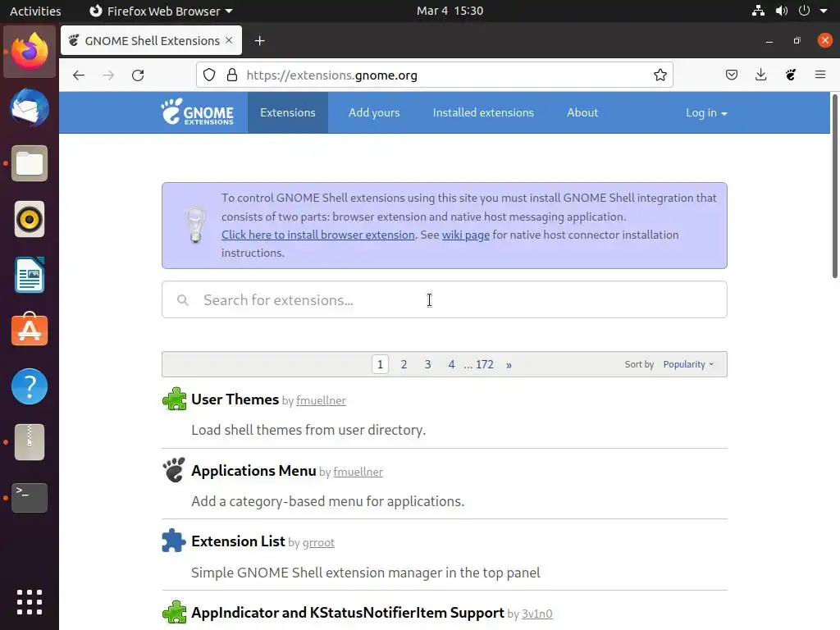Switch to the GNOME Shell Extensions tab

pos(151,40)
